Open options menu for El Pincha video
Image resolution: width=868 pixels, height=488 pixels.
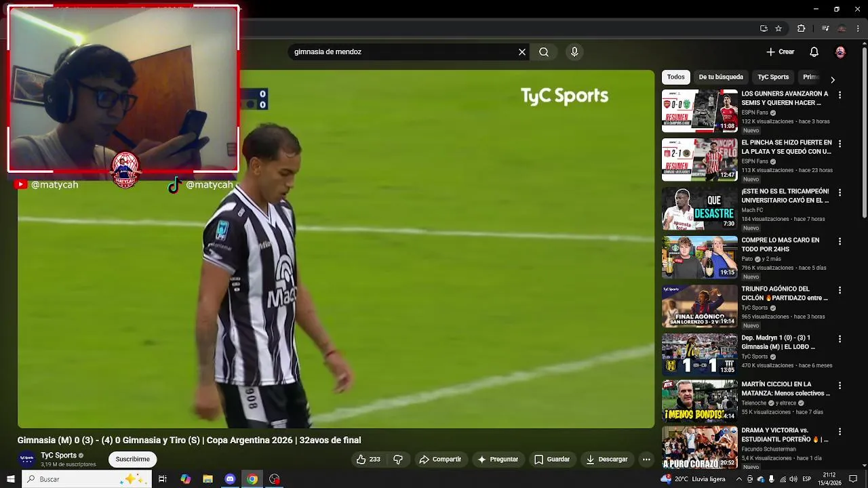840,144
